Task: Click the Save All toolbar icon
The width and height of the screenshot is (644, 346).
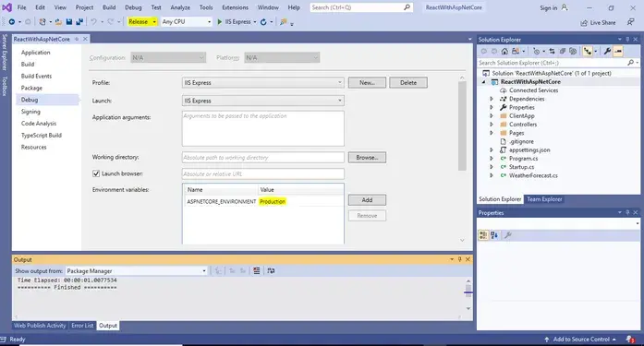Action: point(79,22)
